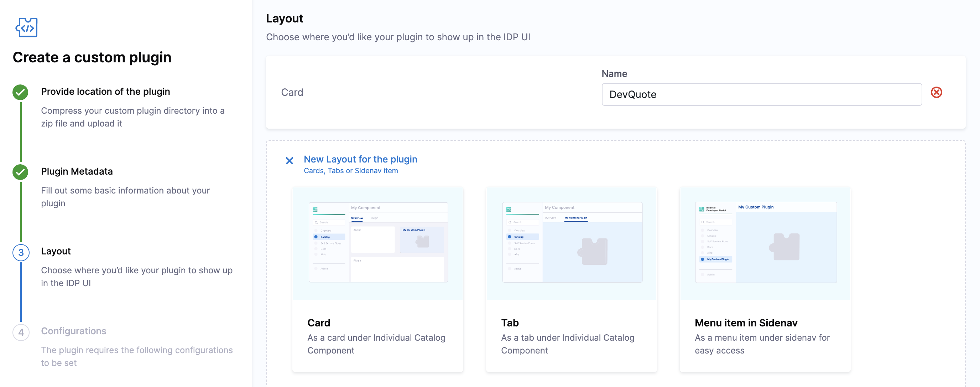Click Cards, Tabs or Sidenav item subtitle
This screenshot has width=980, height=387.
click(x=350, y=171)
